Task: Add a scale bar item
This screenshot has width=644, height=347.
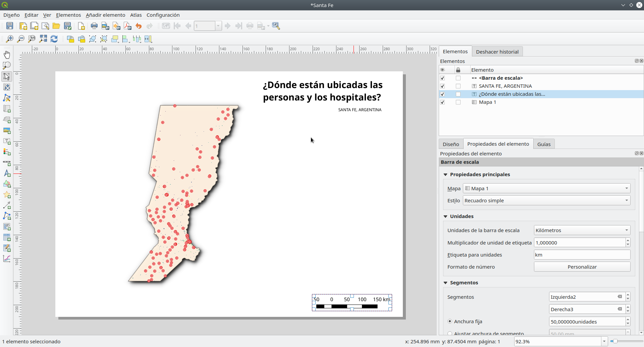Action: click(x=7, y=163)
